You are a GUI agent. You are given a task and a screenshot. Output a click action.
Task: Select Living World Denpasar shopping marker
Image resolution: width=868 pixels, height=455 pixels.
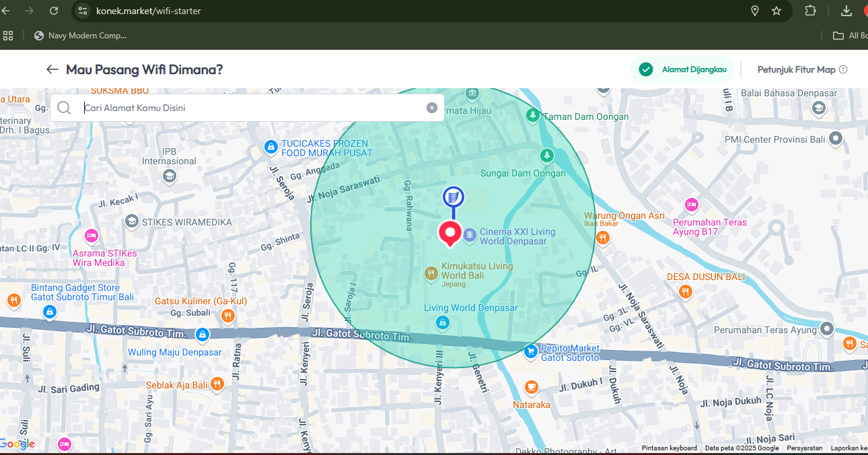point(442,324)
